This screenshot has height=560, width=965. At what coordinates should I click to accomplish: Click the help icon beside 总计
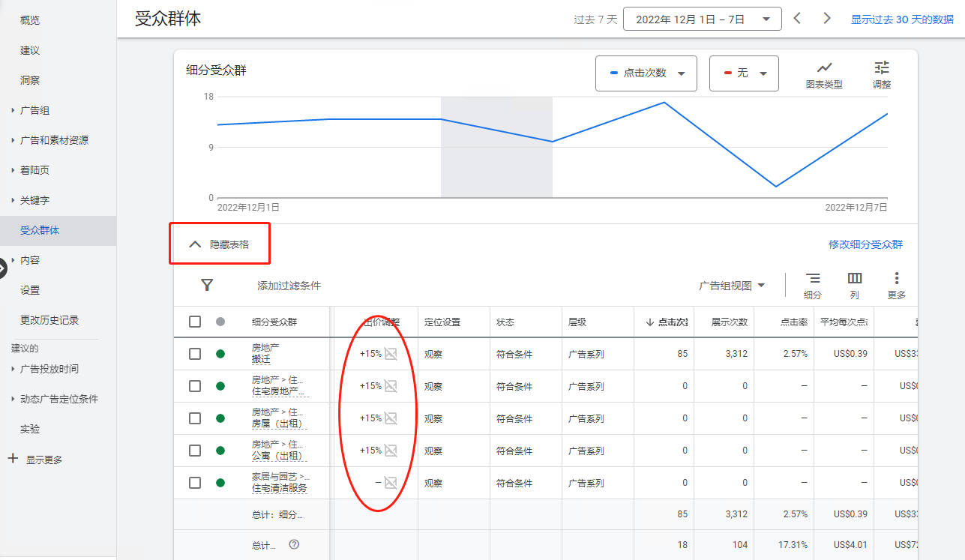tap(294, 544)
